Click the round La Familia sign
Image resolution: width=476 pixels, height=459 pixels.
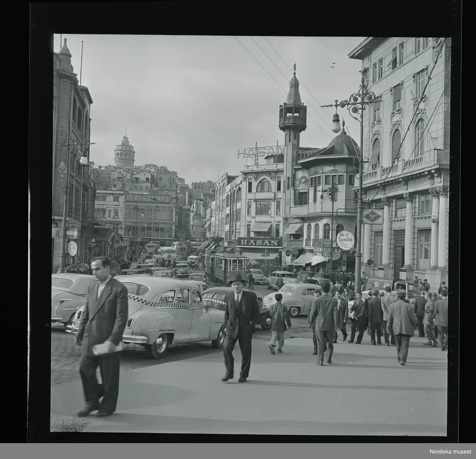(345, 240)
